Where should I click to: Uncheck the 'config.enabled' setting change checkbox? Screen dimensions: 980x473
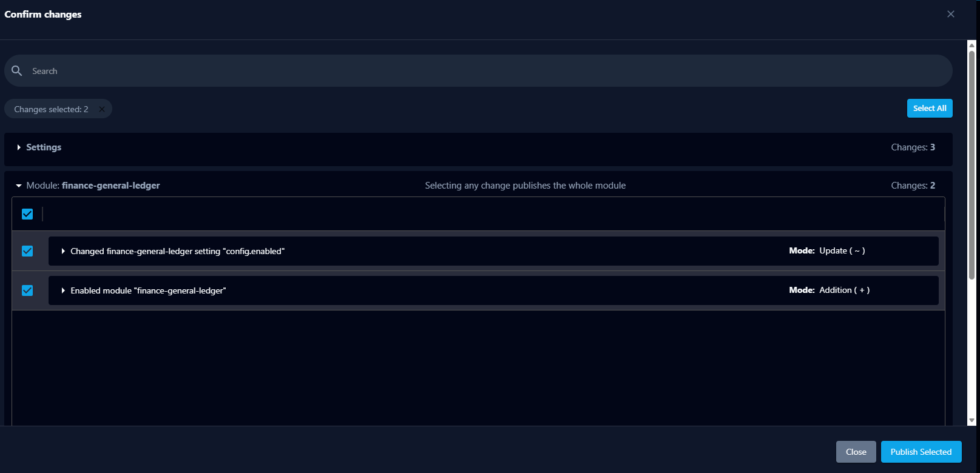[x=27, y=251]
